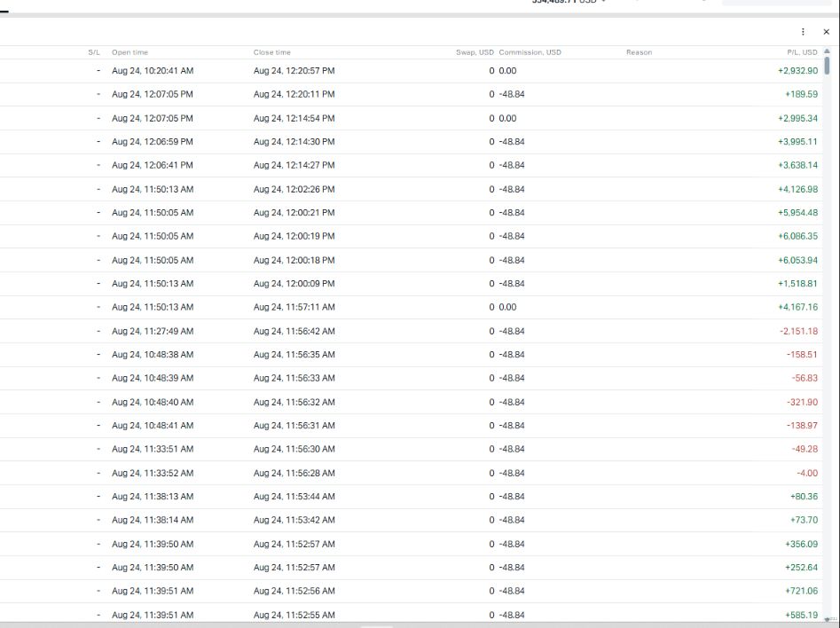Select the -49.28 loss value

click(805, 450)
